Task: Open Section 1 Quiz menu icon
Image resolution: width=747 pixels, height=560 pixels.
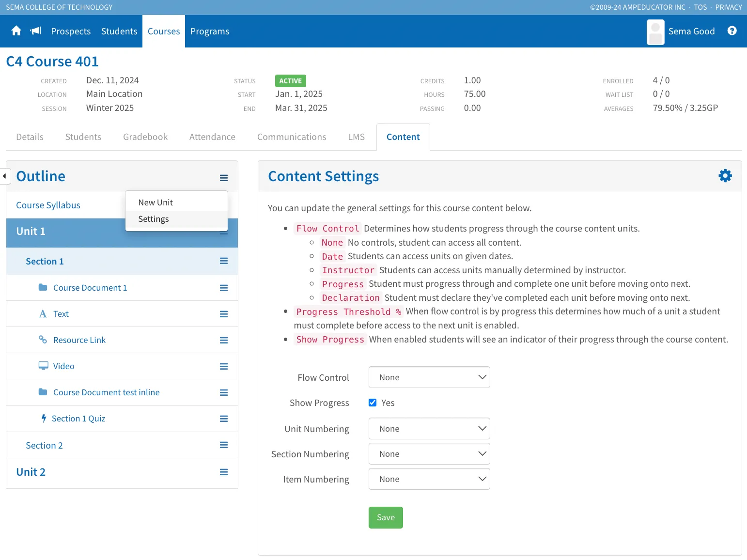Action: (x=224, y=419)
